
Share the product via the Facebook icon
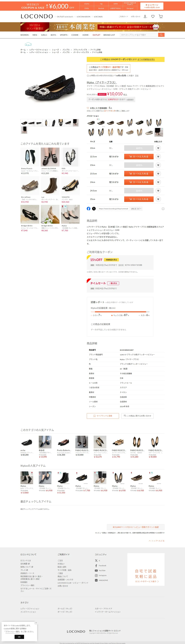tap(88, 209)
